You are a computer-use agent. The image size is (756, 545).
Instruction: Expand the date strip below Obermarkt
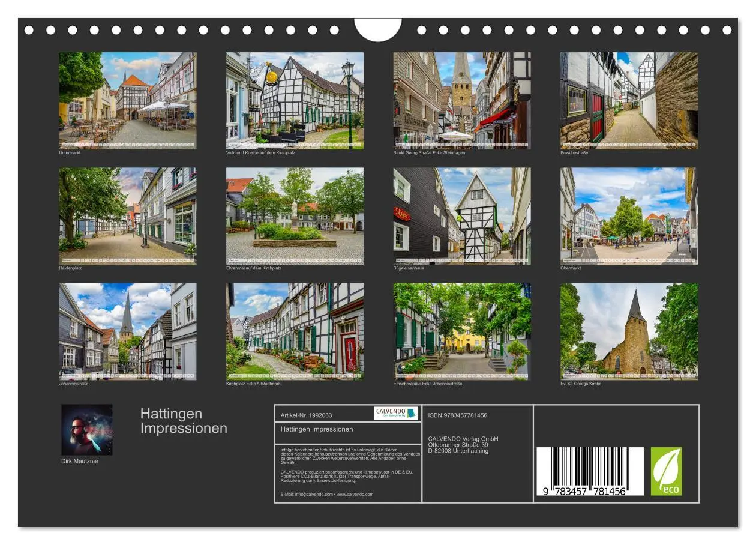pos(628,260)
